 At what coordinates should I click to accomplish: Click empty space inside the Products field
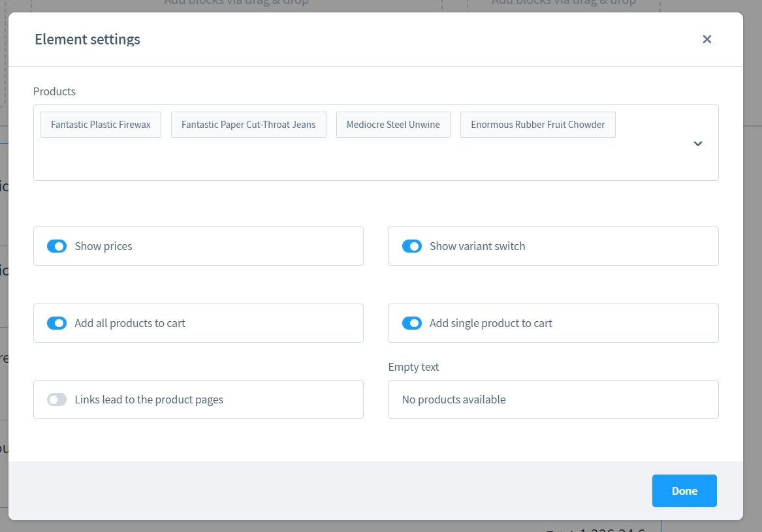326,160
